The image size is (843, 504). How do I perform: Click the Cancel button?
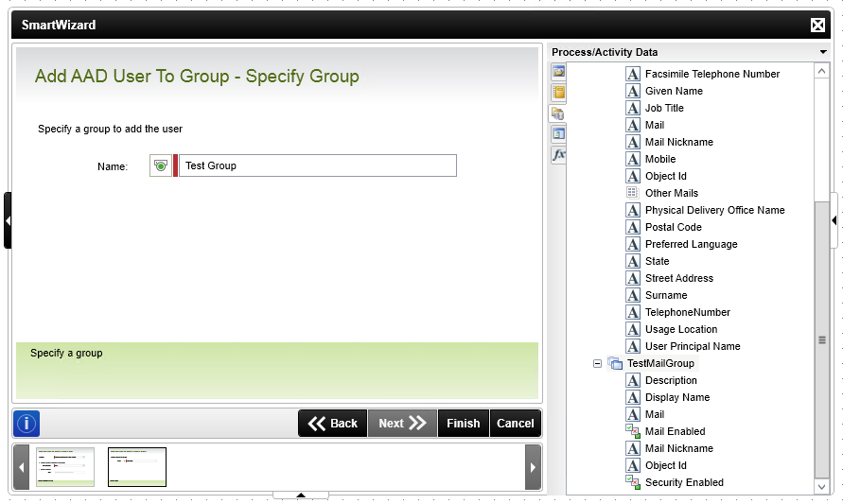515,424
